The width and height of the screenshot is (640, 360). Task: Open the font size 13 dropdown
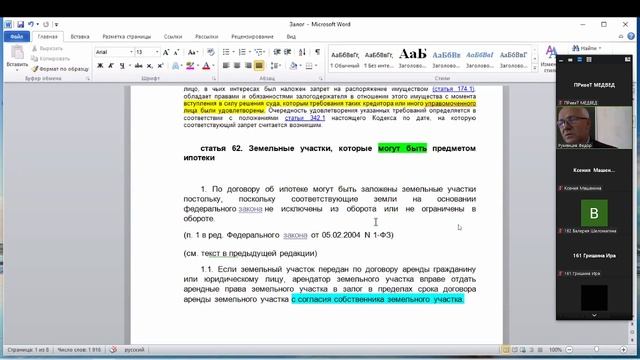(x=157, y=52)
